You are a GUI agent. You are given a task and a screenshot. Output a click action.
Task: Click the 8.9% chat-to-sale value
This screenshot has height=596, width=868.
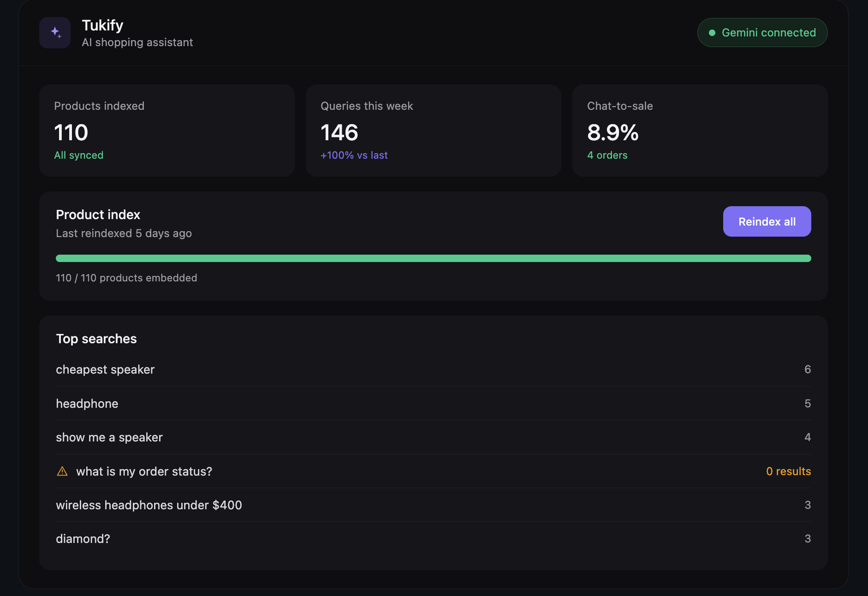tap(612, 132)
